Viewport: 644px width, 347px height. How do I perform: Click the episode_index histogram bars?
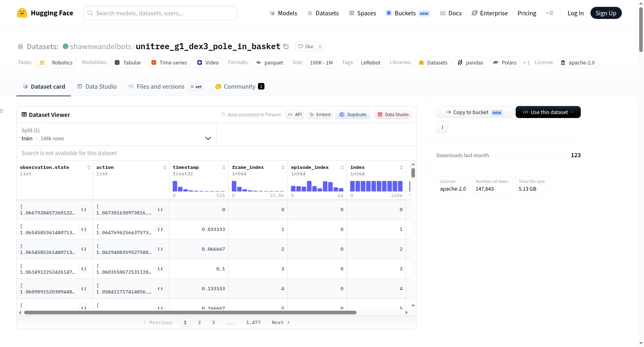point(317,186)
